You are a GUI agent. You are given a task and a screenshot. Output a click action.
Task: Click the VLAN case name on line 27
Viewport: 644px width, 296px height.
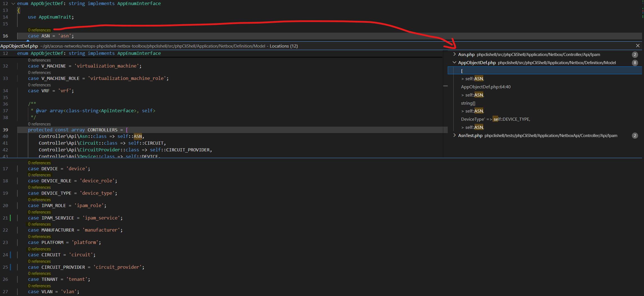47,291
